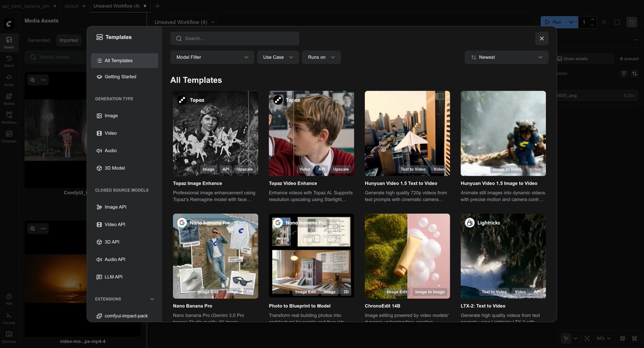Toggle link visibility icon in the canvas toolbar
The image size is (644, 348).
[x=634, y=338]
